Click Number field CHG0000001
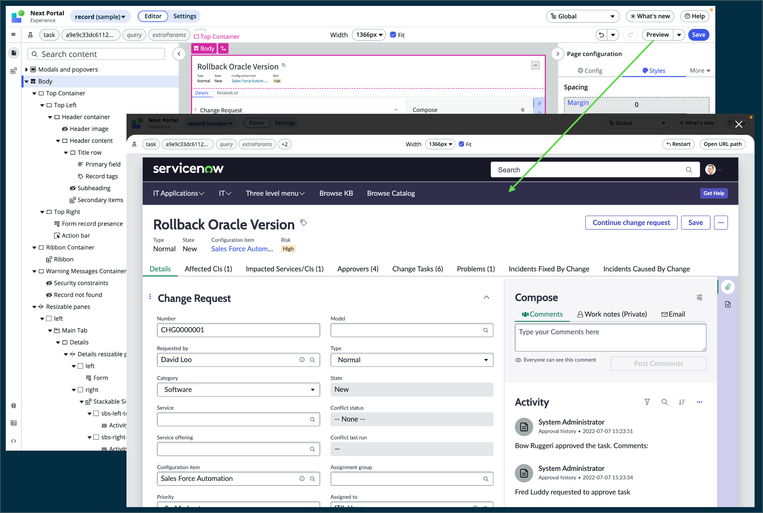Viewport: 763px width, 513px height. tap(238, 330)
